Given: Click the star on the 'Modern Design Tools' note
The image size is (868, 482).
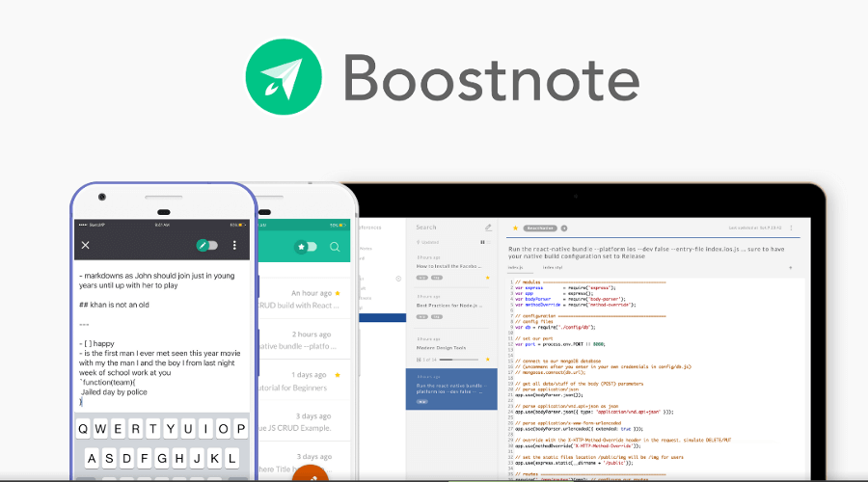Looking at the screenshot, I should tap(488, 360).
